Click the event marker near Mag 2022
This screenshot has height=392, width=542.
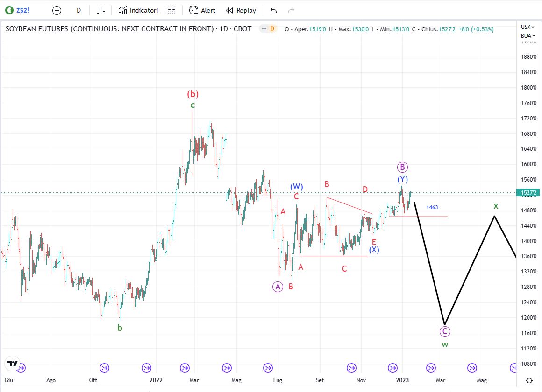(x=227, y=368)
